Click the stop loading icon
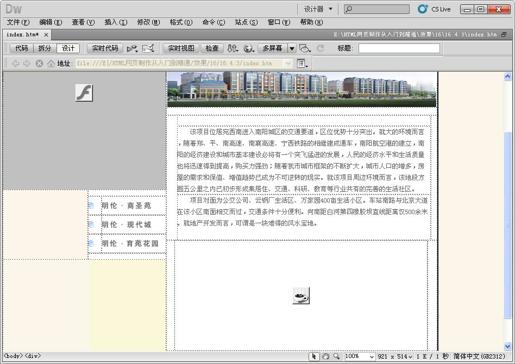 39,63
